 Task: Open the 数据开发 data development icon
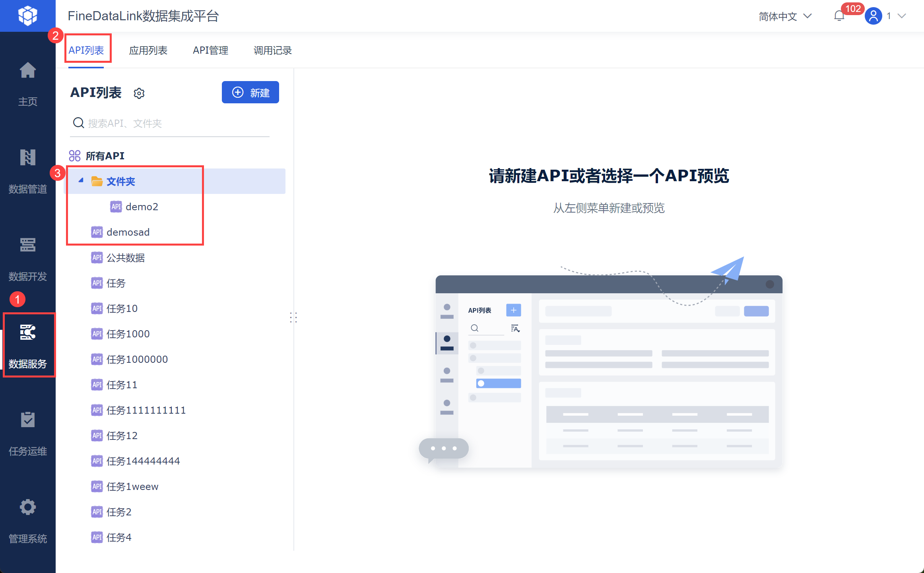[x=28, y=245]
